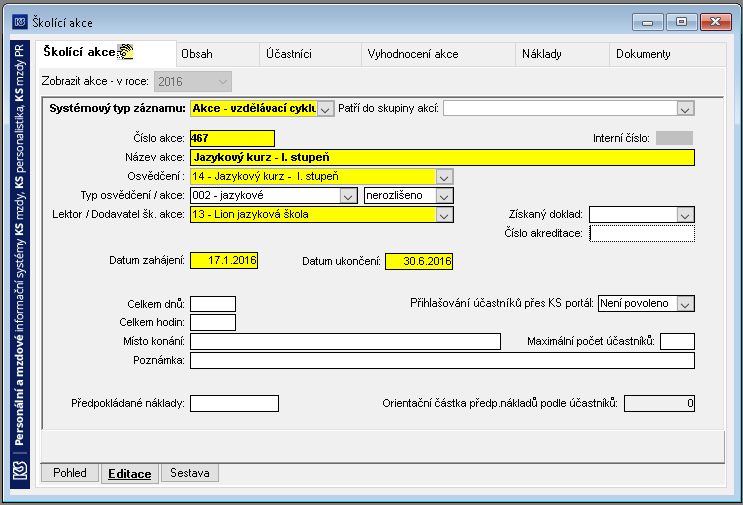Viewport: 743px width, 505px height.
Task: Click the Zobrazit akce - v roce label
Action: coord(95,81)
